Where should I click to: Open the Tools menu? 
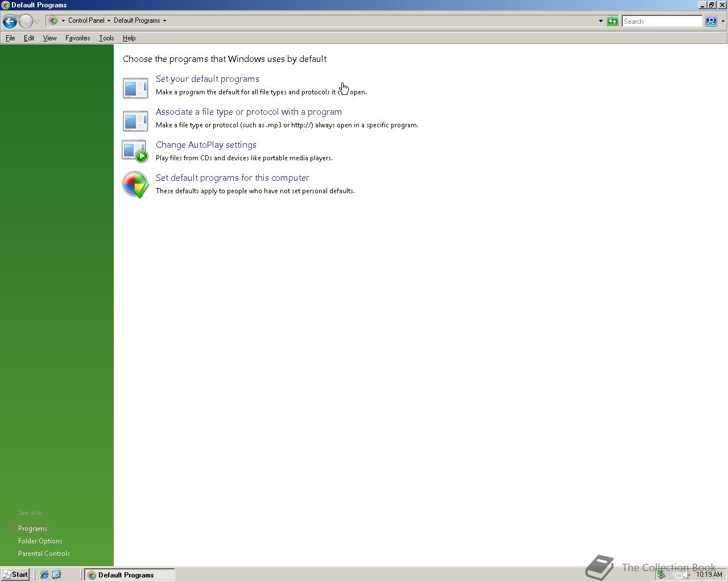[106, 38]
